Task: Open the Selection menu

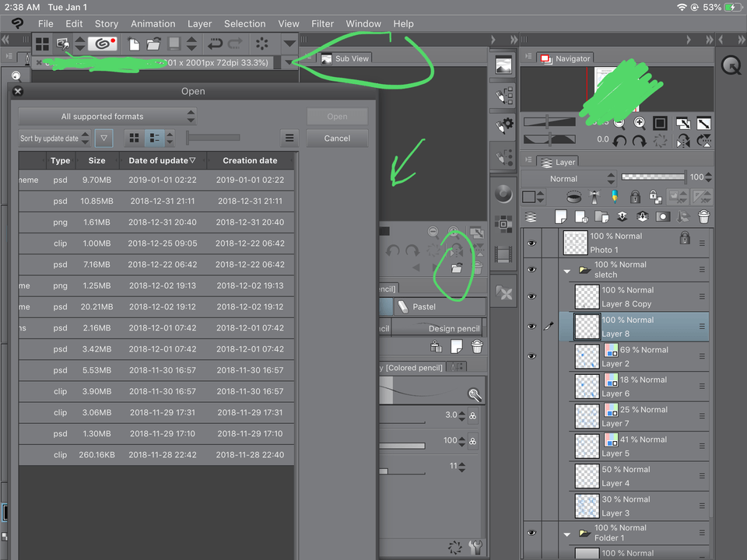Action: (x=245, y=24)
